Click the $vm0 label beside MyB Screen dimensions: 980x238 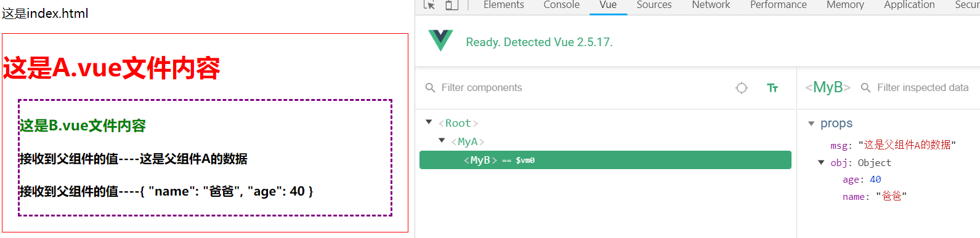click(525, 161)
